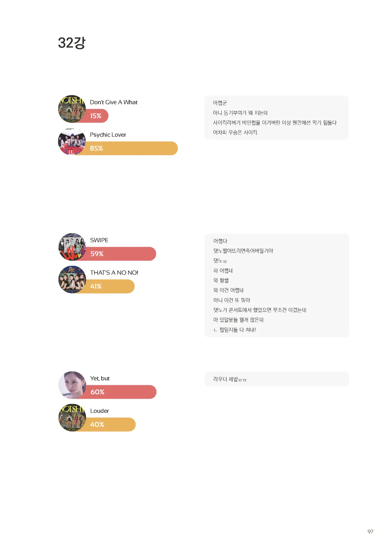Click the 60% red vote bar
This screenshot has width=392, height=553.
[x=123, y=392]
